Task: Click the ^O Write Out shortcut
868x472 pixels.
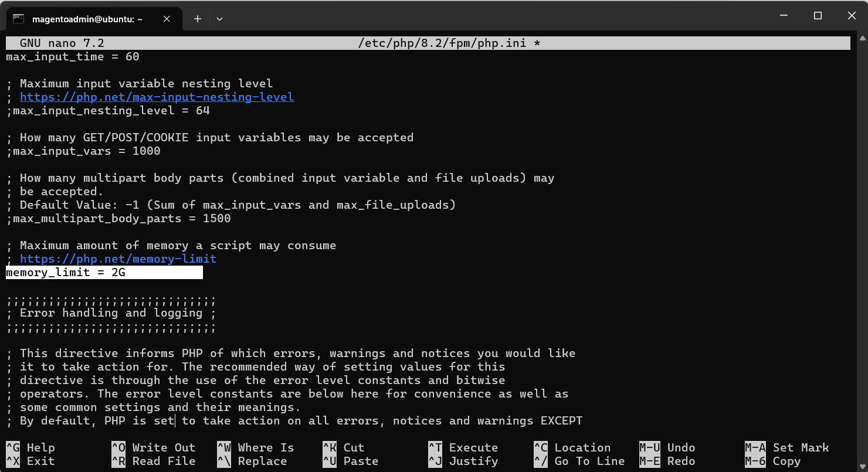Action: [153, 448]
